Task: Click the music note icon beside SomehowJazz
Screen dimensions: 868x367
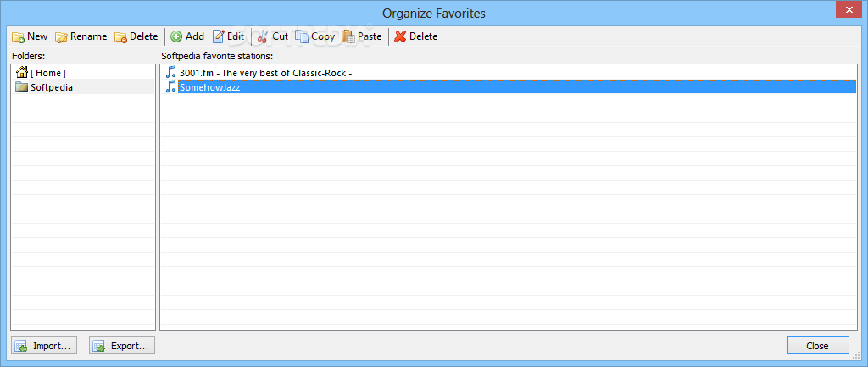Action: click(171, 87)
